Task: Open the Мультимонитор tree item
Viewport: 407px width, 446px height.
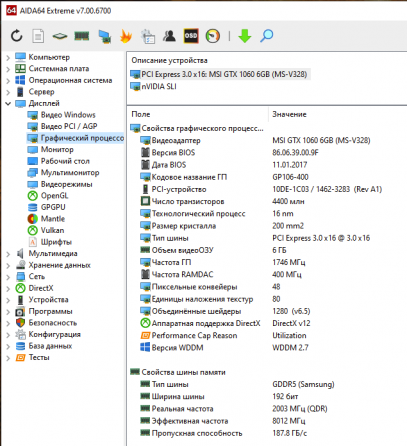Action: pyautogui.click(x=63, y=173)
